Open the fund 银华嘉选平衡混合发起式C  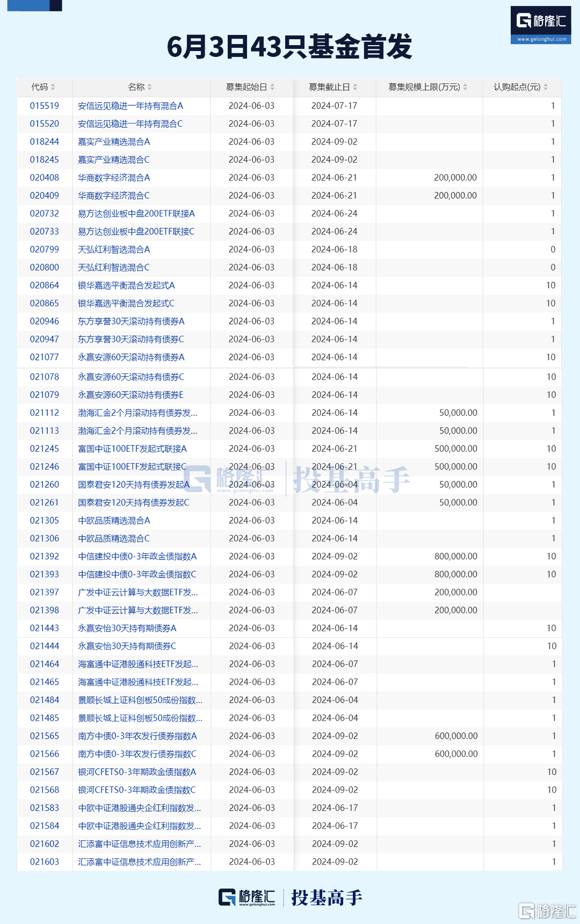point(126,304)
